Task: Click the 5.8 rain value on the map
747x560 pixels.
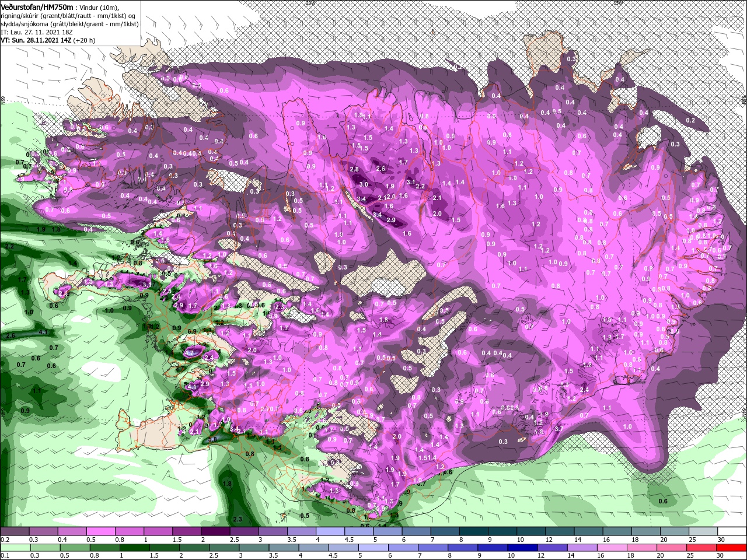Action: [212, 439]
